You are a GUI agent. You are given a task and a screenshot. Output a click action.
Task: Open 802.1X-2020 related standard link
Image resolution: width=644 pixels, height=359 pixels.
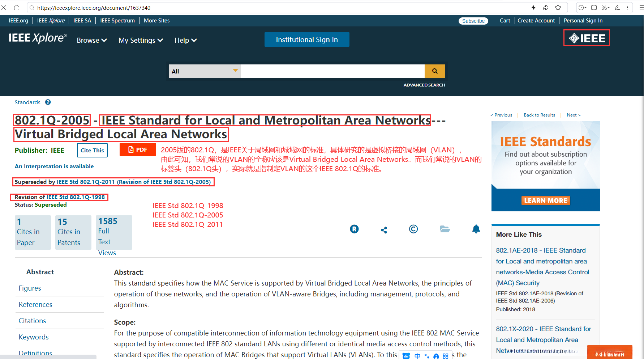tap(544, 339)
